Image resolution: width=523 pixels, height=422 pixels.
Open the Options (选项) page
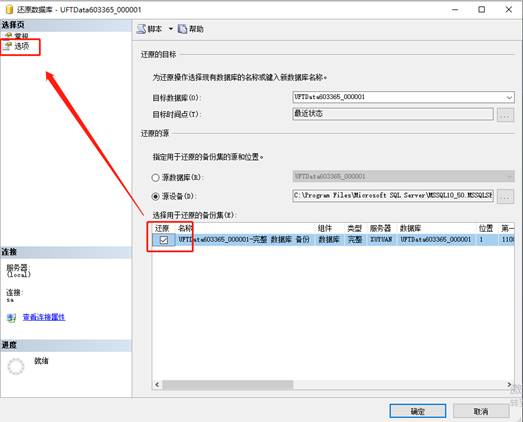[x=22, y=46]
